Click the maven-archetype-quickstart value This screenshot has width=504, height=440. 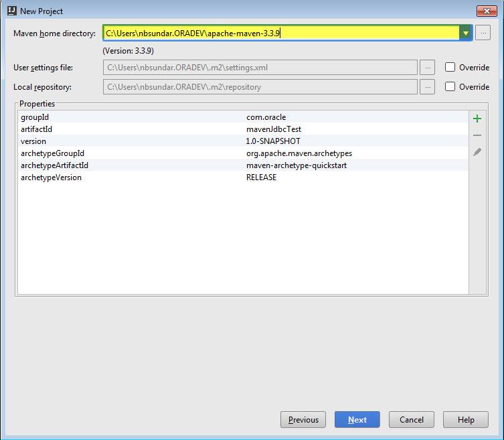(x=297, y=165)
